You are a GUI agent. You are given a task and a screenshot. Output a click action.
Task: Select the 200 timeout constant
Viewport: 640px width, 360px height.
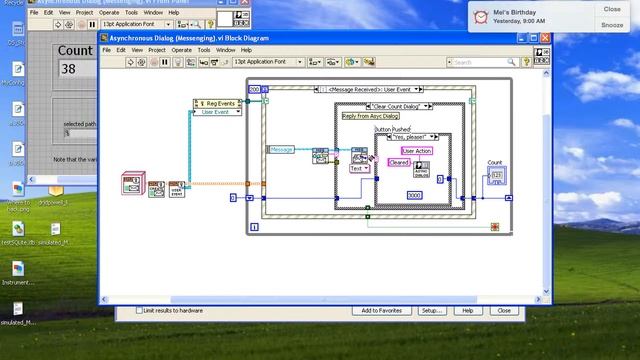254,89
